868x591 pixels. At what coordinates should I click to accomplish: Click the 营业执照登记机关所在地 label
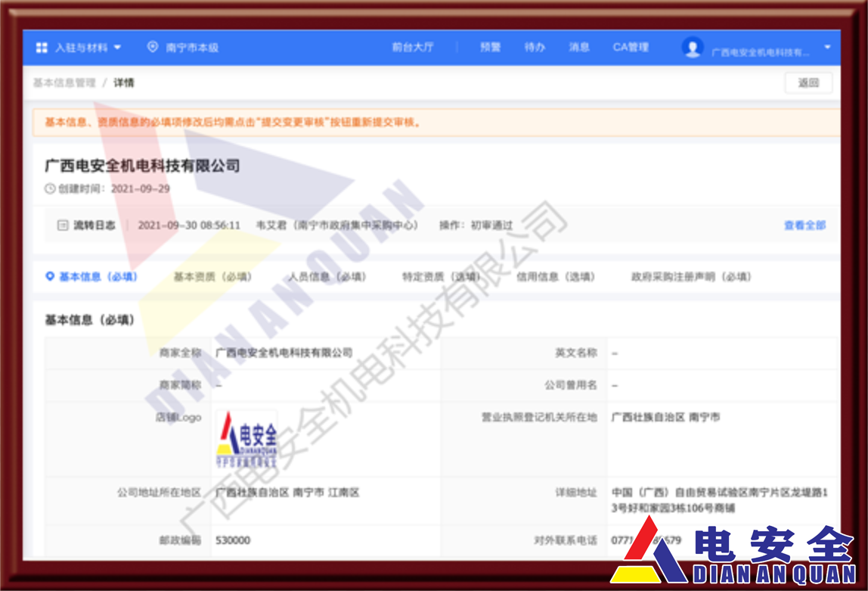tap(539, 416)
